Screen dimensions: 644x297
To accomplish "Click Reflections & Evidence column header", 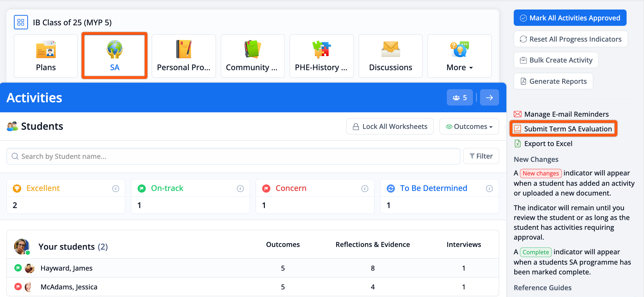I will pyautogui.click(x=373, y=245).
